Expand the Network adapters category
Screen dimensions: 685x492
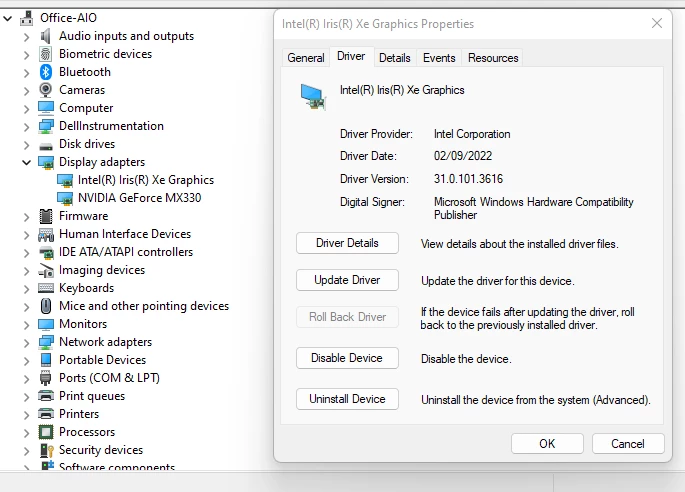coord(27,343)
